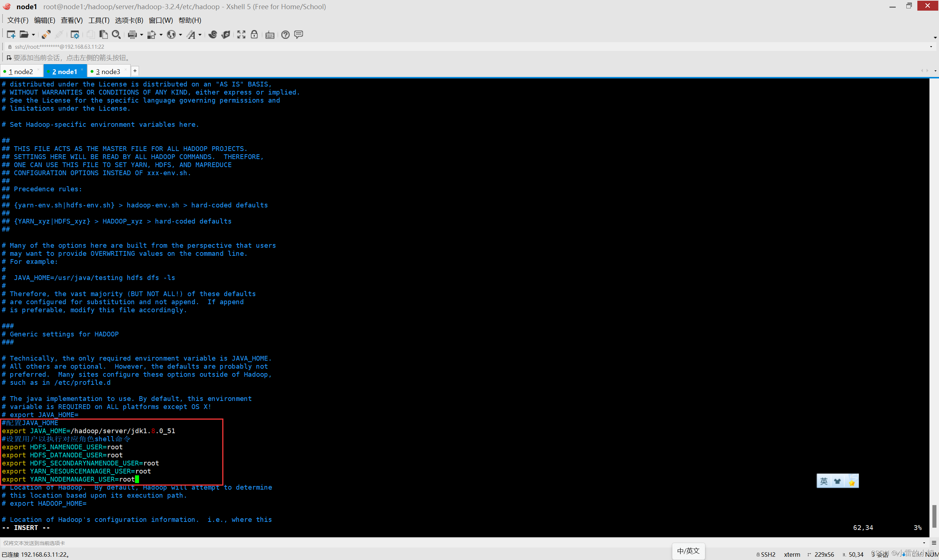
Task: Open the 文件(F) menu
Action: 18,21
